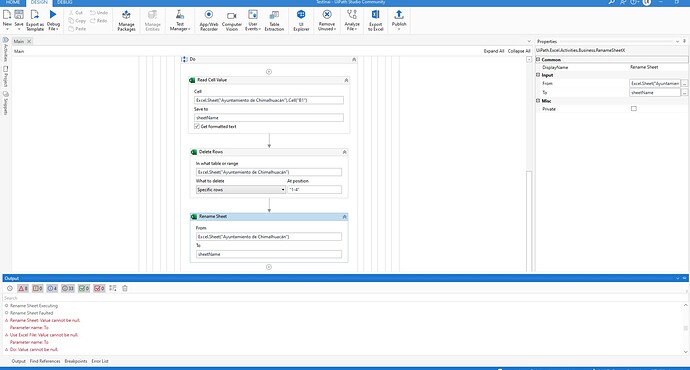Open the Manage Packages tool
The height and width of the screenshot is (370, 690).
(x=126, y=21)
